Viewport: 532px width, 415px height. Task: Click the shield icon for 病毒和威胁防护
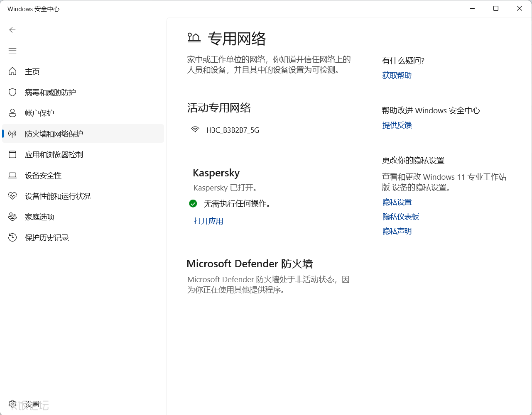click(12, 92)
